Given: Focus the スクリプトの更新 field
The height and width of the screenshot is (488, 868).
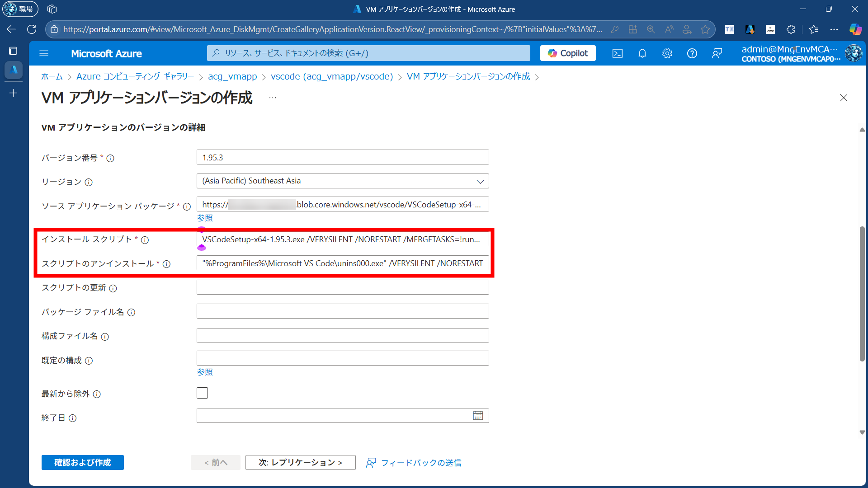Looking at the screenshot, I should coord(343,287).
